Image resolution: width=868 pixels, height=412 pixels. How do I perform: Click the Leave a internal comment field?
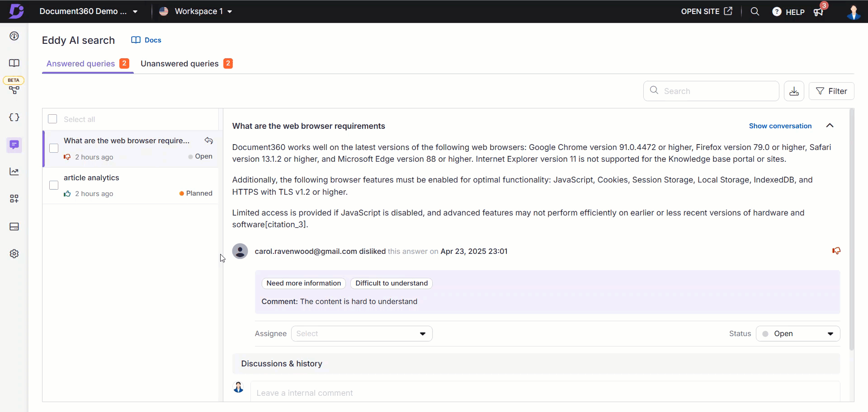pos(545,393)
